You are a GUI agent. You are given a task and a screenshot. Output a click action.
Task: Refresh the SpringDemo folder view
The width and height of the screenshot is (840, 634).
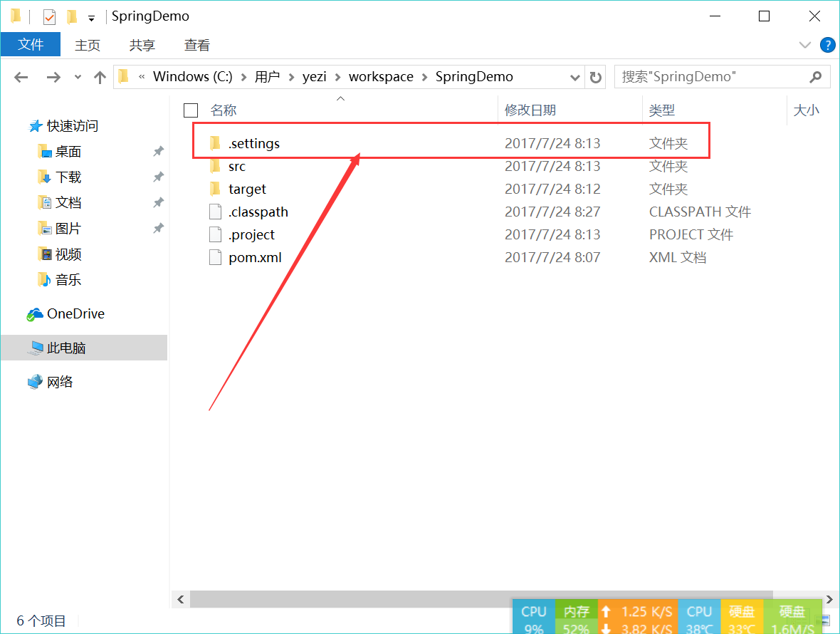tap(596, 77)
